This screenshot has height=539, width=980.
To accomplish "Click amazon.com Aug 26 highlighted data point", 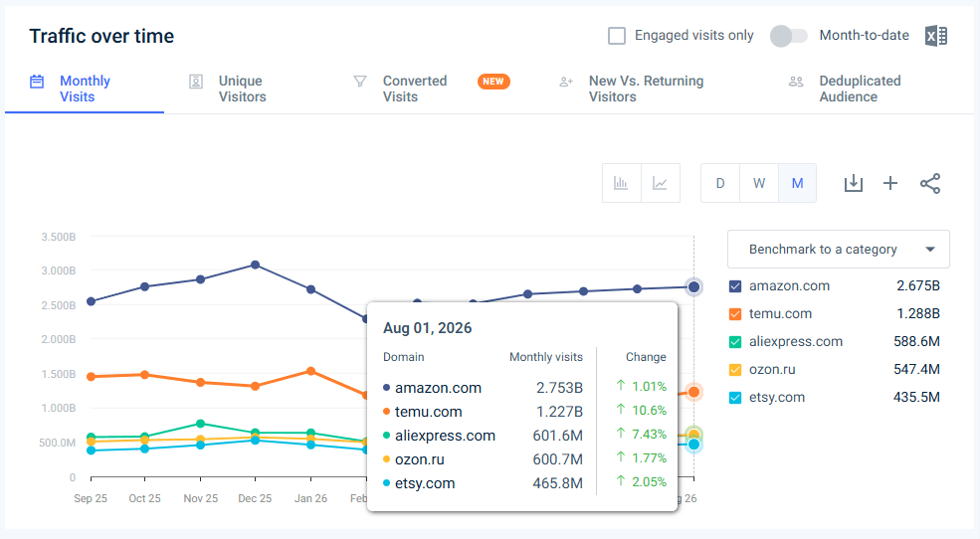I will pos(693,286).
